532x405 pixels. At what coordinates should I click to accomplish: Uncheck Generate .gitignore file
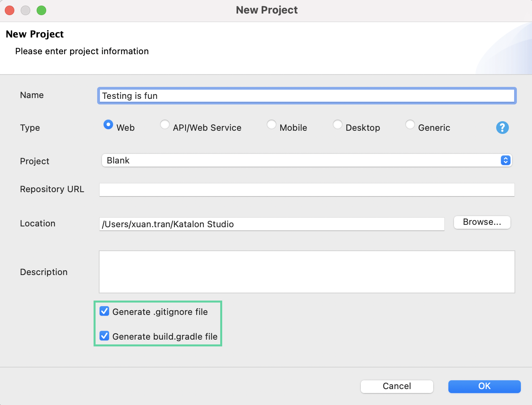point(104,311)
